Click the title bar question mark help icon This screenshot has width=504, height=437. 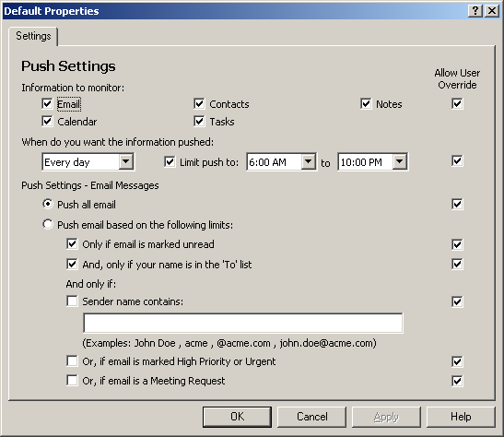(475, 11)
